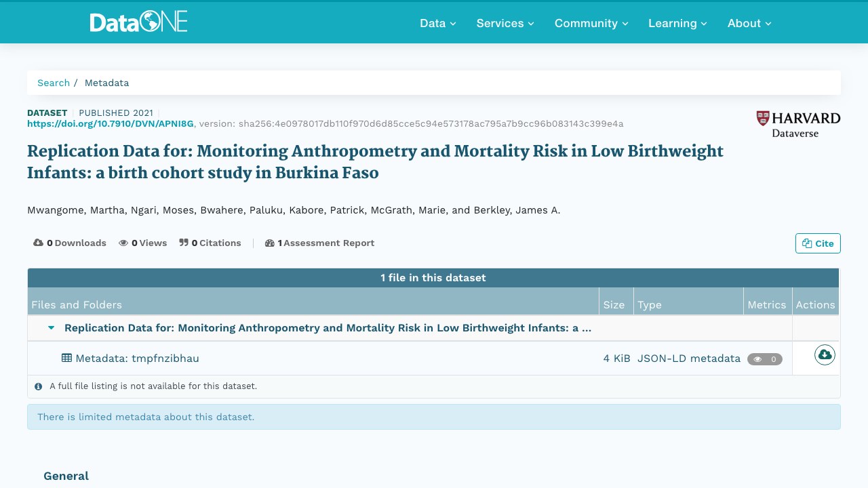The height and width of the screenshot is (488, 868).
Task: Click the Citations quote icon
Action: click(184, 243)
